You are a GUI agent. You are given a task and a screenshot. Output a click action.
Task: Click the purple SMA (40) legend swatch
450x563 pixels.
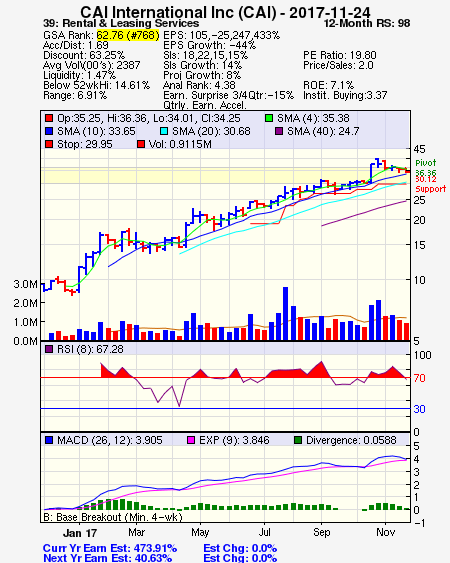tap(279, 131)
